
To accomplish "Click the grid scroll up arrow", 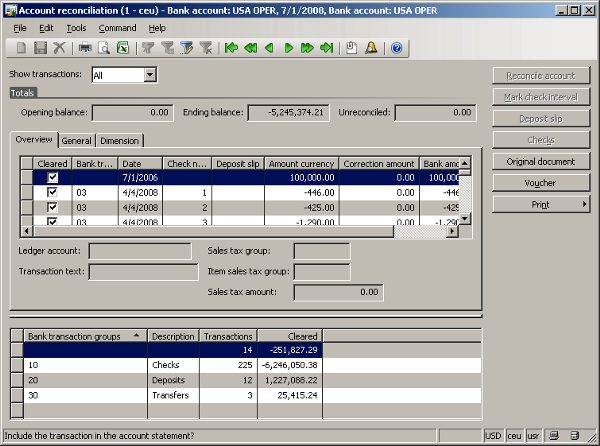I will tap(465, 163).
